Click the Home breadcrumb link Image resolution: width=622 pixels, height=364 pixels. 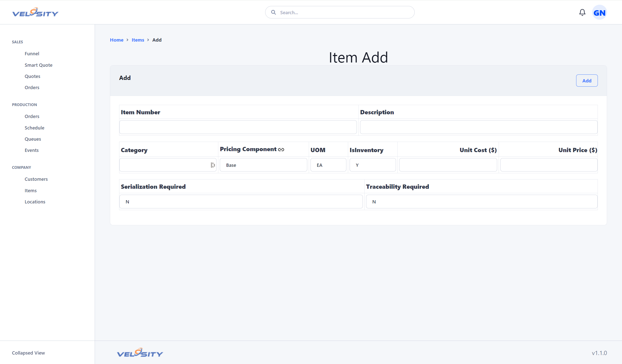click(x=116, y=40)
